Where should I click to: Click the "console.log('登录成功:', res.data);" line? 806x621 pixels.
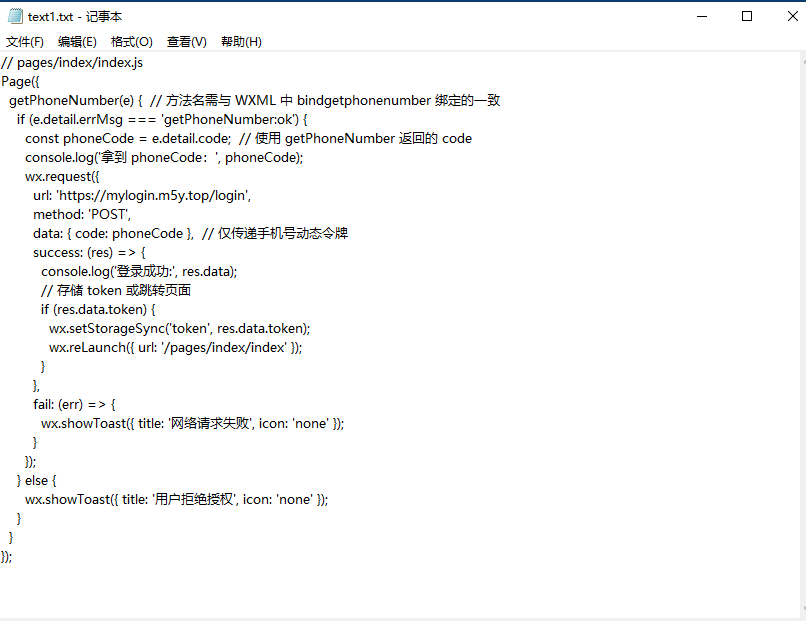[139, 272]
